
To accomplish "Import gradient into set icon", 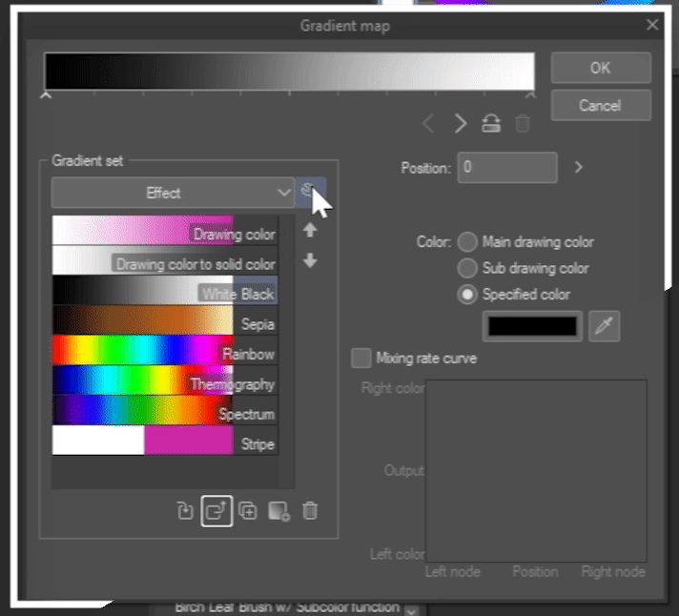I will click(185, 511).
